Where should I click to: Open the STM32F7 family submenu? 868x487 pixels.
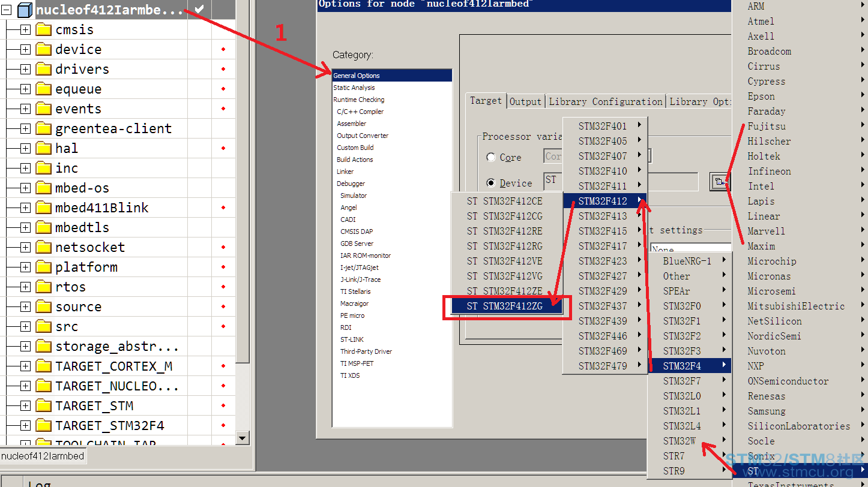tap(689, 381)
